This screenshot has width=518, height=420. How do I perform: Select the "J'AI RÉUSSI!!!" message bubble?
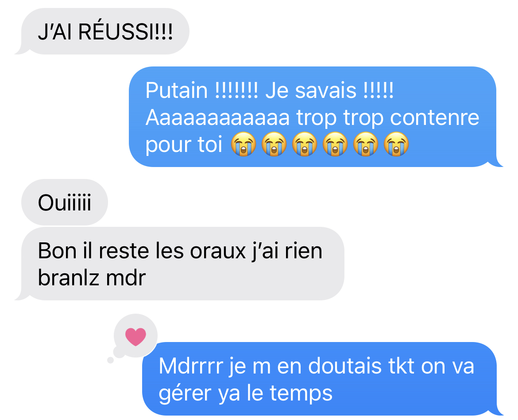pyautogui.click(x=102, y=31)
